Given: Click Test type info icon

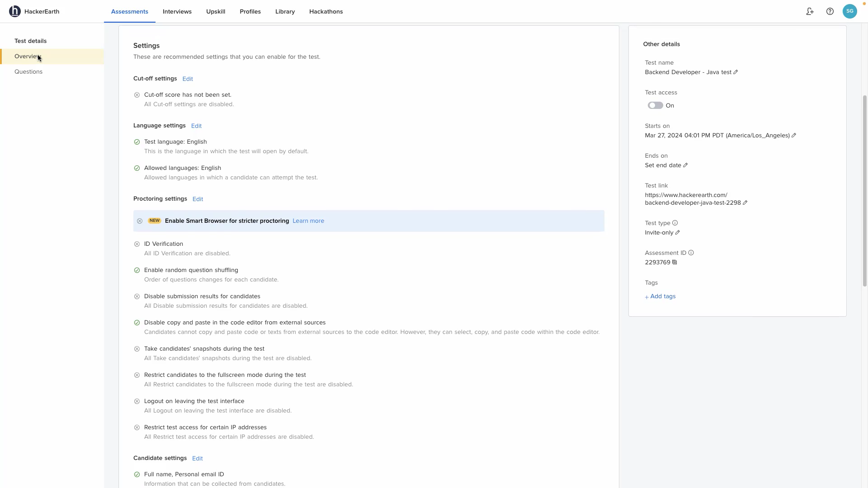Looking at the screenshot, I should (x=675, y=223).
